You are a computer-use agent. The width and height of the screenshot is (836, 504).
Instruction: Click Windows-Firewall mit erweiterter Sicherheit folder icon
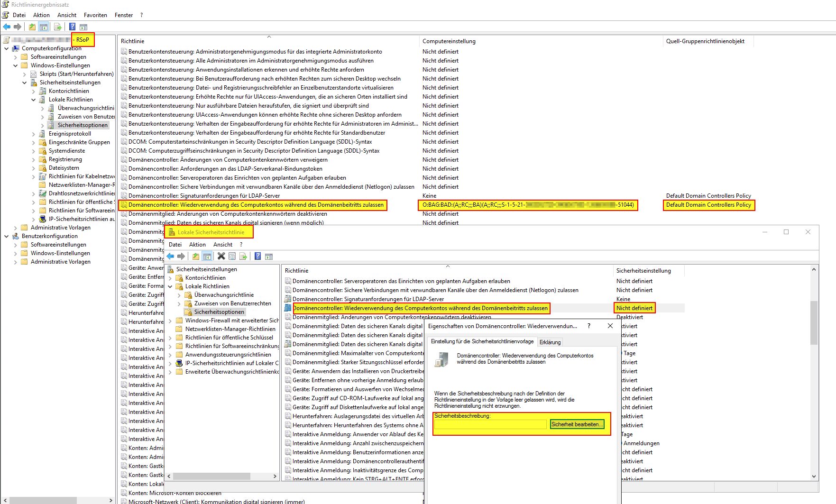pyautogui.click(x=179, y=321)
